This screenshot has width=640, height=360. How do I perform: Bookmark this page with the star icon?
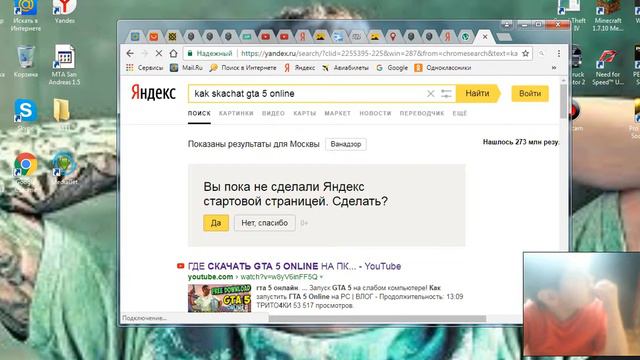(526, 53)
